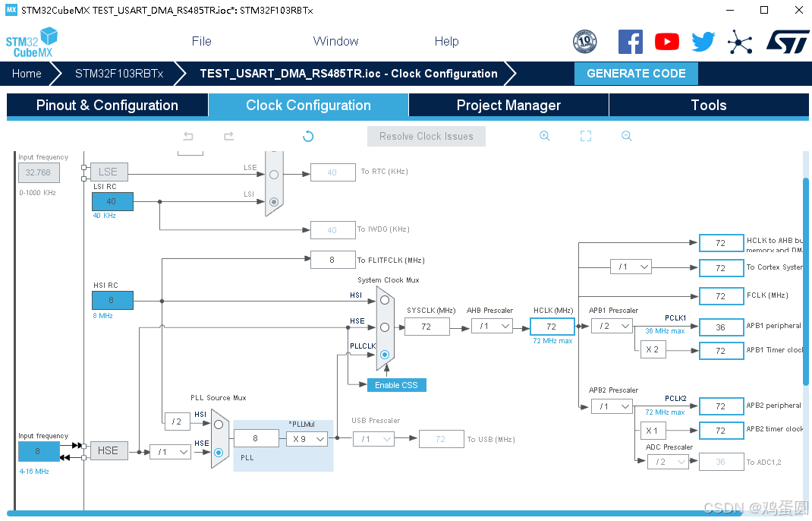812x521 pixels.
Task: Open the File menu
Action: tap(201, 42)
